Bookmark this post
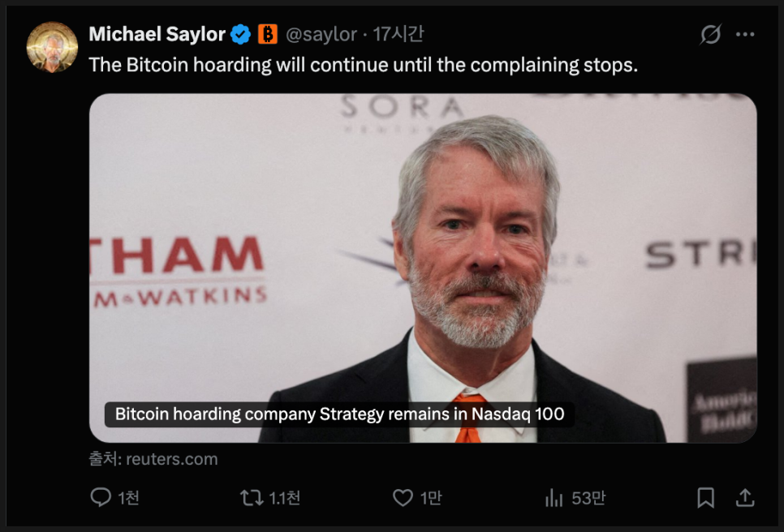This screenshot has width=784, height=532. coord(706,498)
